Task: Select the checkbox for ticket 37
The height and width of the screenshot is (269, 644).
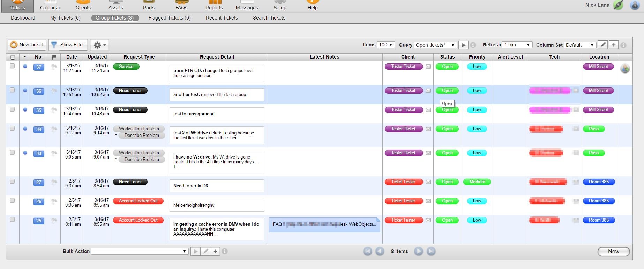Action: click(x=12, y=66)
